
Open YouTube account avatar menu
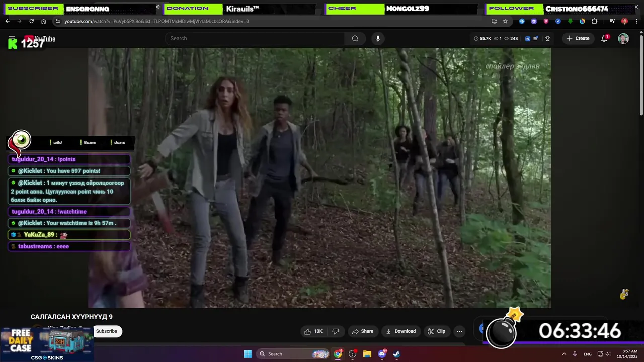tap(623, 39)
